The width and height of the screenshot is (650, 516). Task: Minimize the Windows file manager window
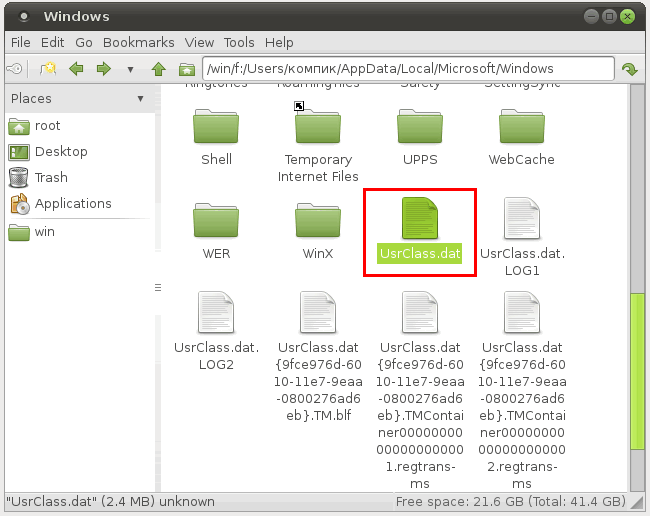591,17
